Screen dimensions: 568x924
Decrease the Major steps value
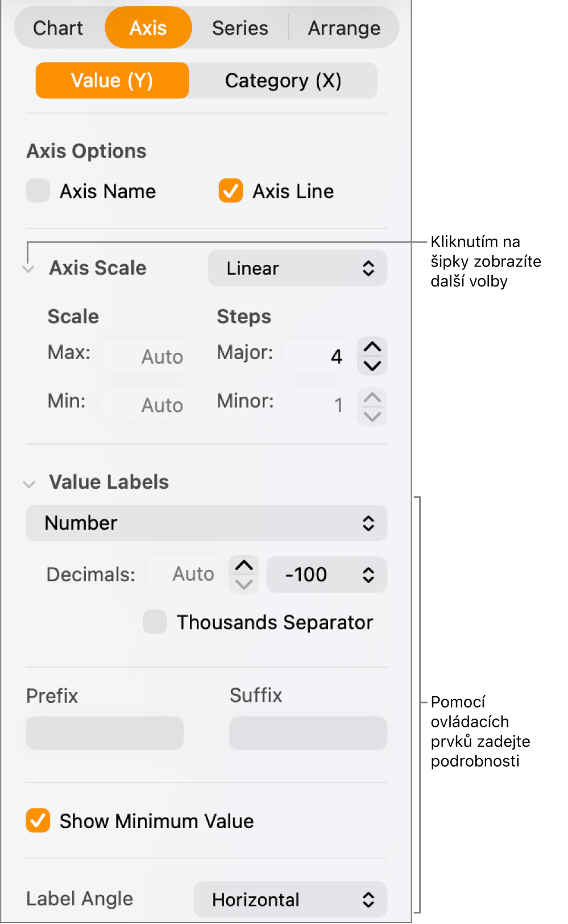click(x=372, y=365)
